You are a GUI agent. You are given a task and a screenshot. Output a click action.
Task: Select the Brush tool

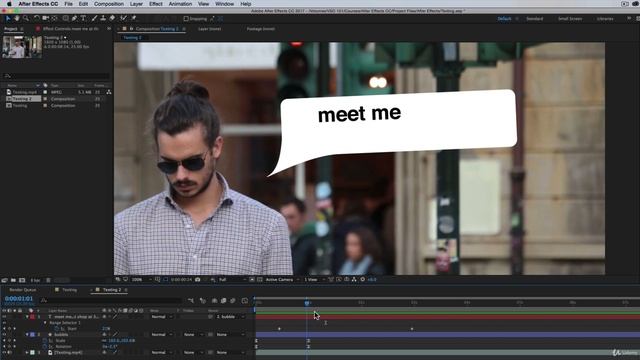tap(94, 18)
